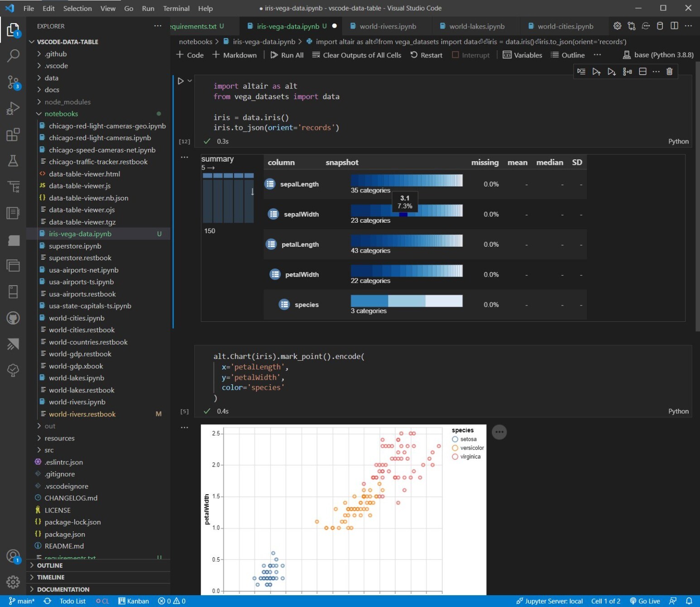The width and height of the screenshot is (700, 607).
Task: Open the Extensions view icon
Action: (13, 134)
